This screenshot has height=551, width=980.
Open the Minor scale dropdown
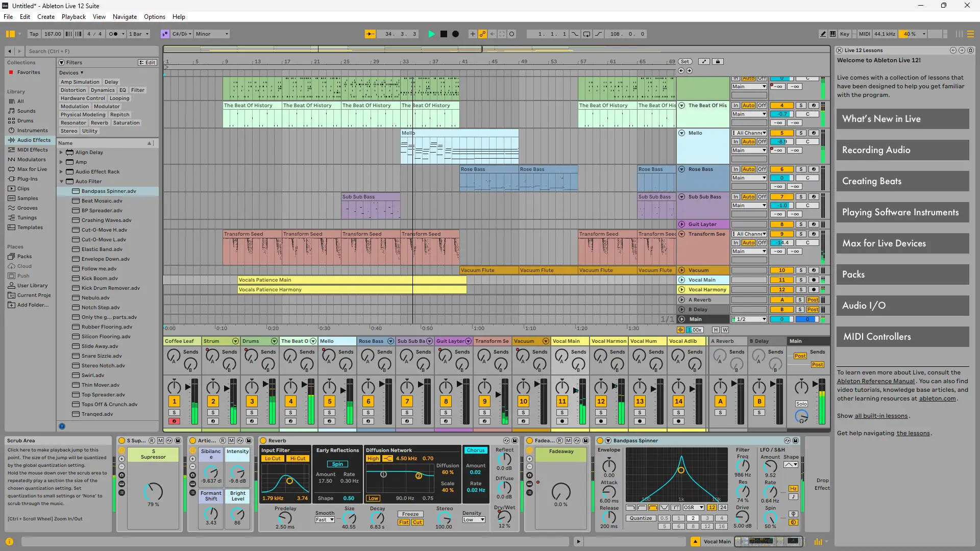[x=212, y=34]
